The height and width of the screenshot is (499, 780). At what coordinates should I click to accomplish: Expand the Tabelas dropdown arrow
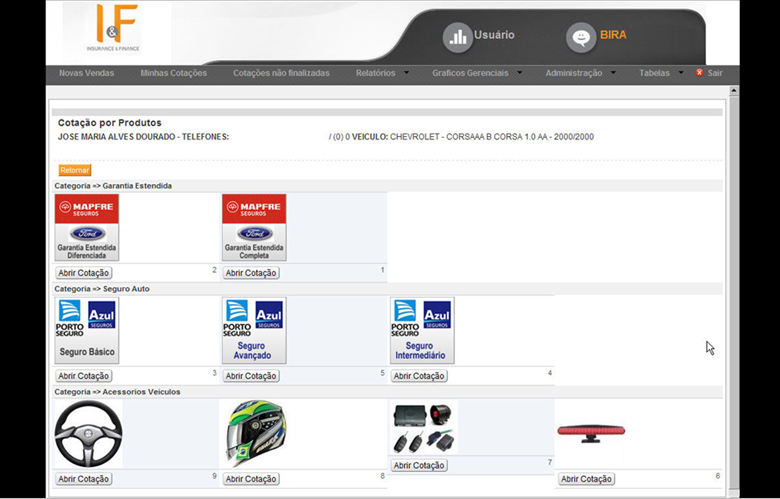tap(681, 73)
